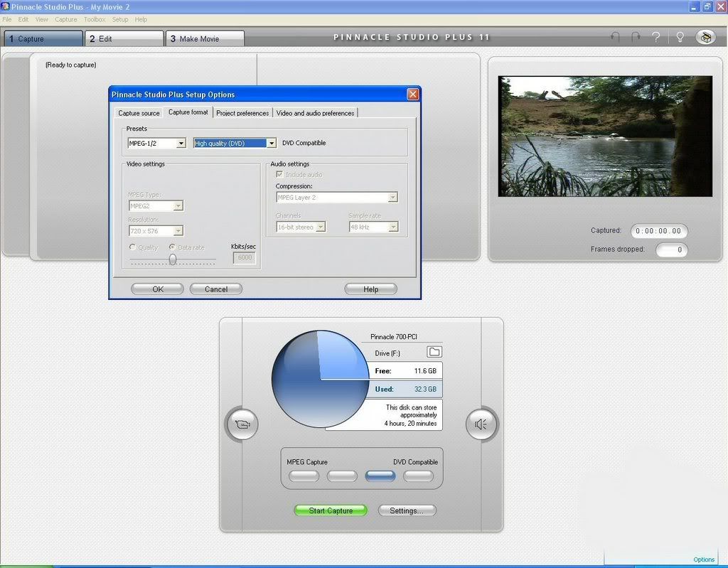Open the MPEG-1/2 presets dropdown
The image size is (728, 568).
[x=157, y=144]
